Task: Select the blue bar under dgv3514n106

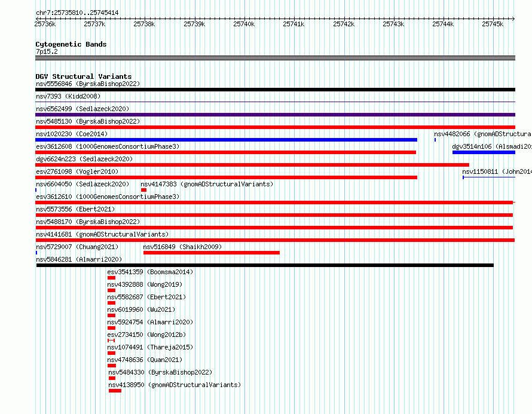Action: 484,152
